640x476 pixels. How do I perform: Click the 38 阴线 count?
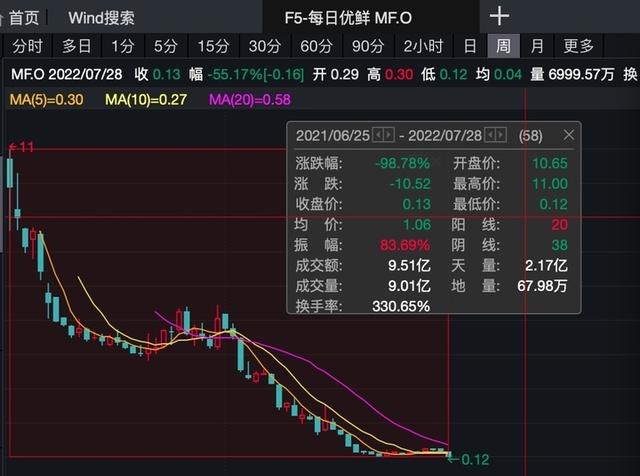tap(560, 245)
